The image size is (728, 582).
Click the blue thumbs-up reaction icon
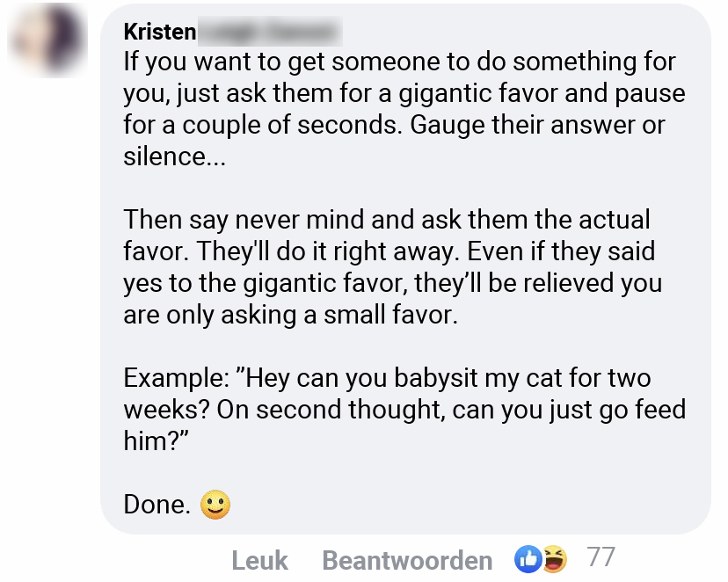pos(528,558)
